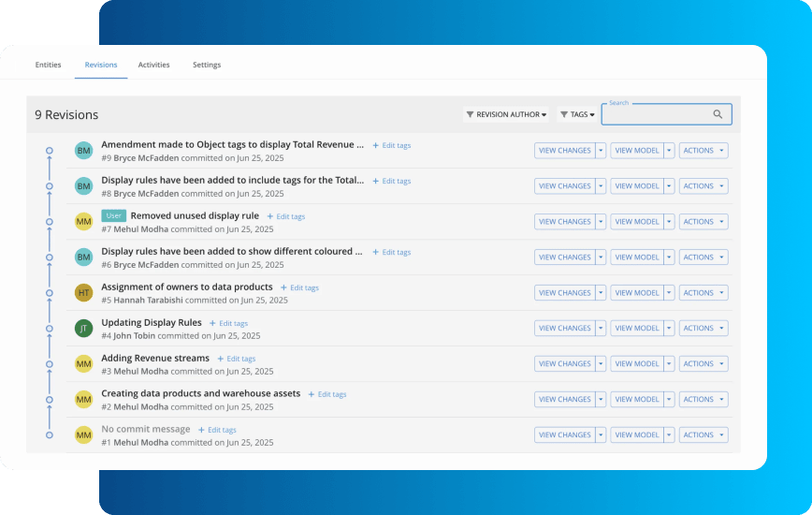
Task: Expand View Changes arrow for revision #9
Action: [x=601, y=151]
